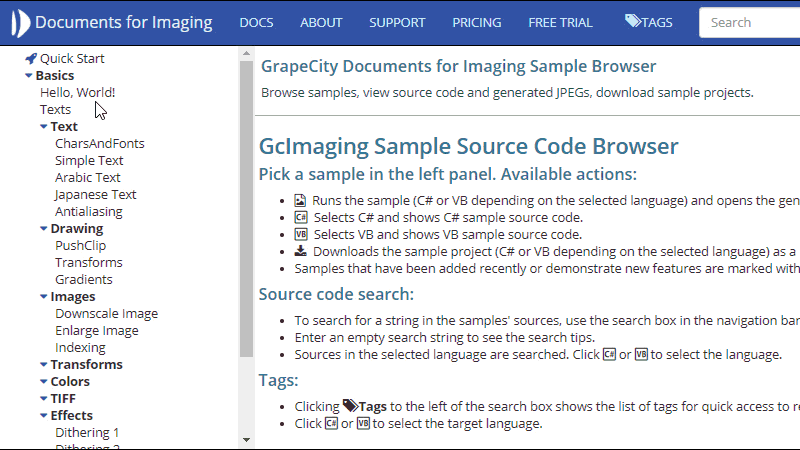Go to the FREE TRIAL link
Image resolution: width=800 pixels, height=450 pixels.
[x=560, y=22]
